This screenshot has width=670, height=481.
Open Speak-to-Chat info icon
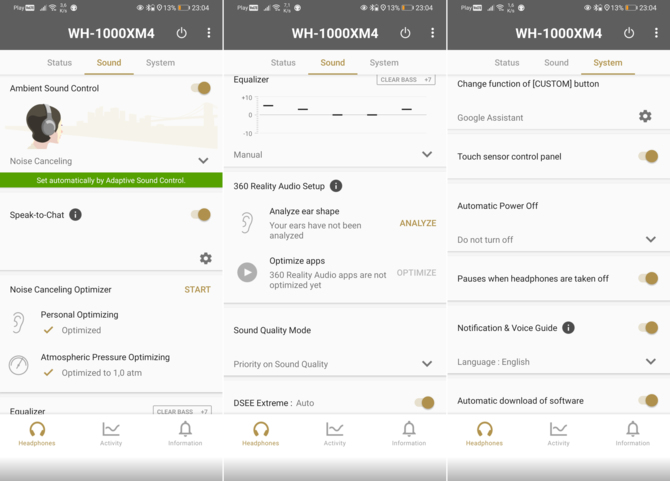coord(75,214)
